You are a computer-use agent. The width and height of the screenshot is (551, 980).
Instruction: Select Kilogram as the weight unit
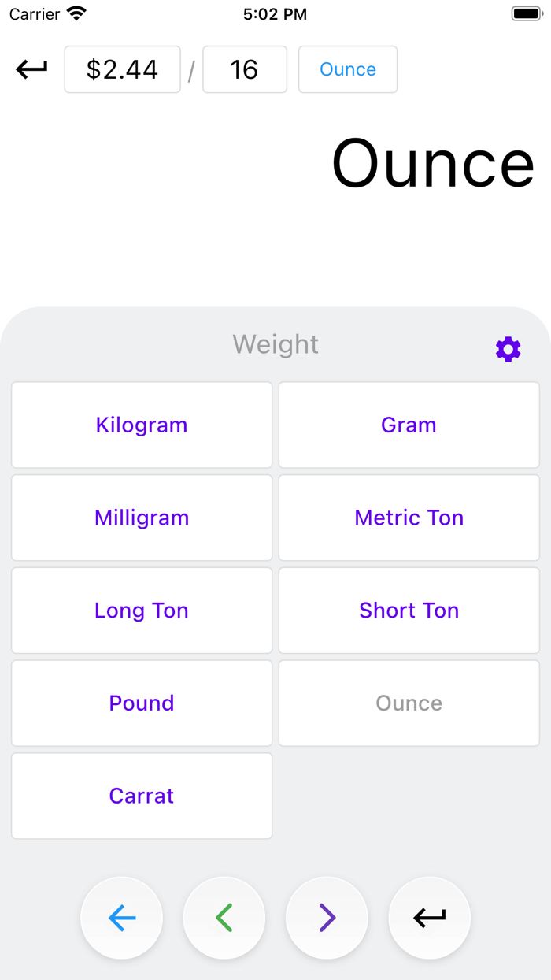pos(142,425)
